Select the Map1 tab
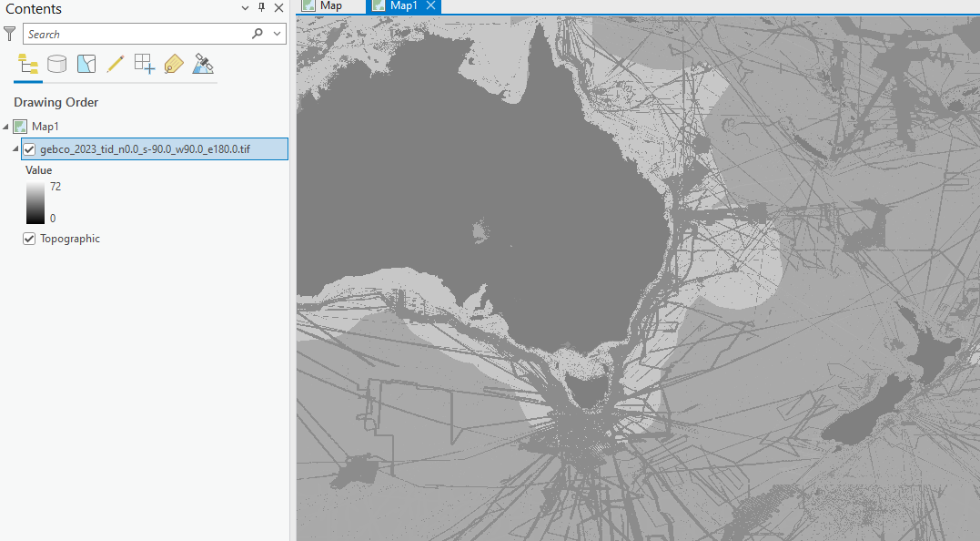The height and width of the screenshot is (541, 980). [398, 6]
